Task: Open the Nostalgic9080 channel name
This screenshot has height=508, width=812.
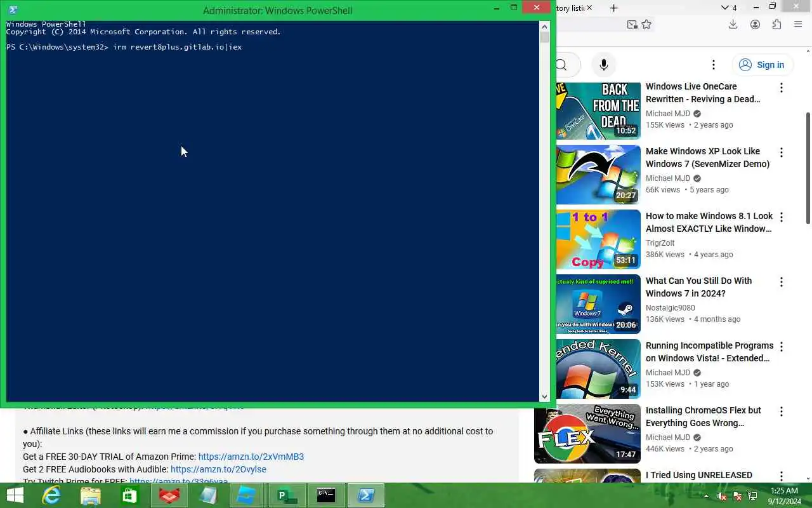Action: [671, 308]
